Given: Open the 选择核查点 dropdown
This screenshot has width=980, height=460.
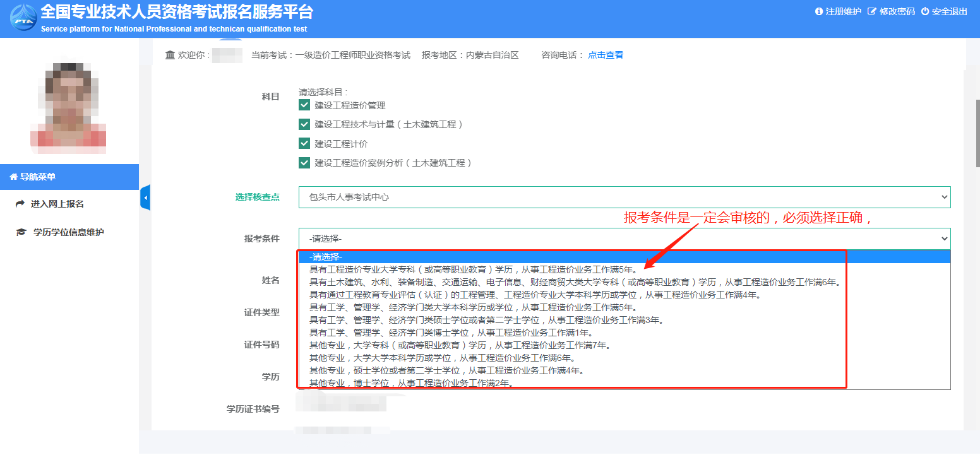Looking at the screenshot, I should tap(624, 197).
